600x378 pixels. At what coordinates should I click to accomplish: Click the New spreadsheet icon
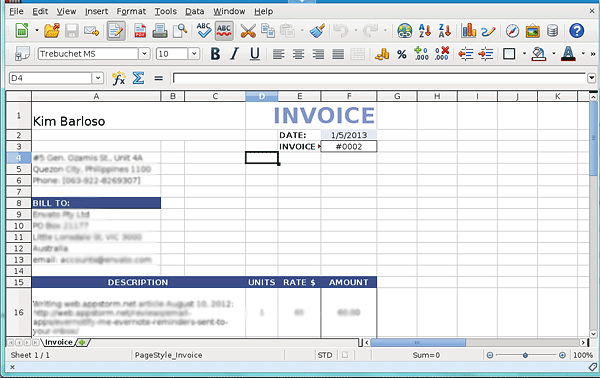[22, 31]
